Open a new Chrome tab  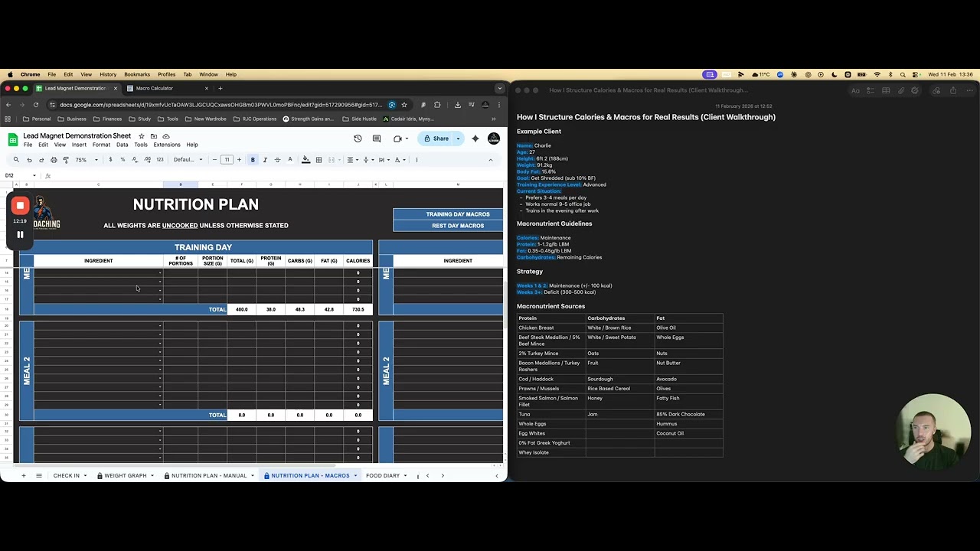coord(220,88)
